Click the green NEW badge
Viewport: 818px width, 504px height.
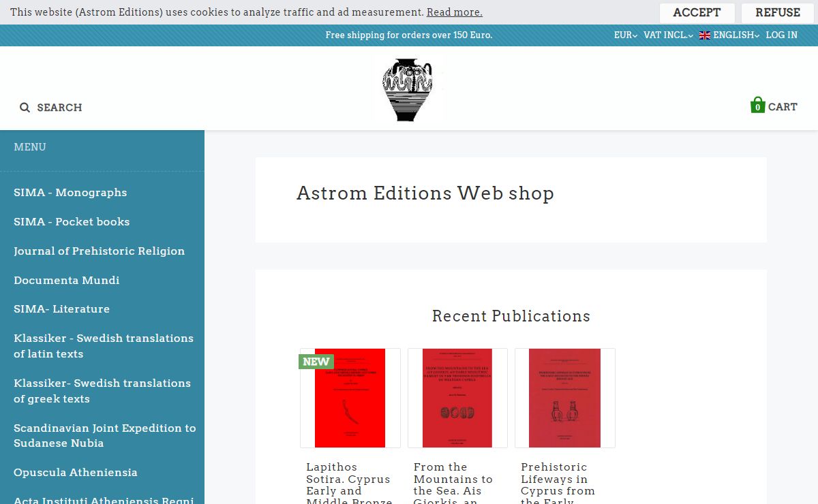point(316,362)
